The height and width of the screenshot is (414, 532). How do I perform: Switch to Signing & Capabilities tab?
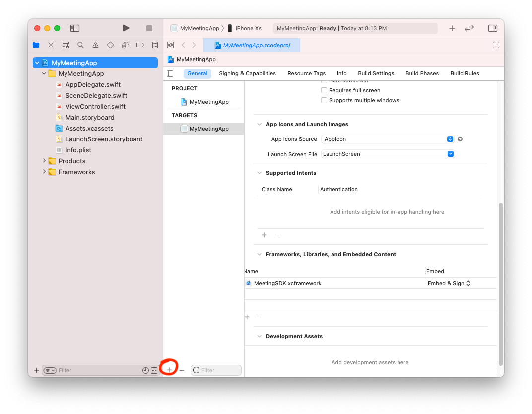tap(247, 73)
